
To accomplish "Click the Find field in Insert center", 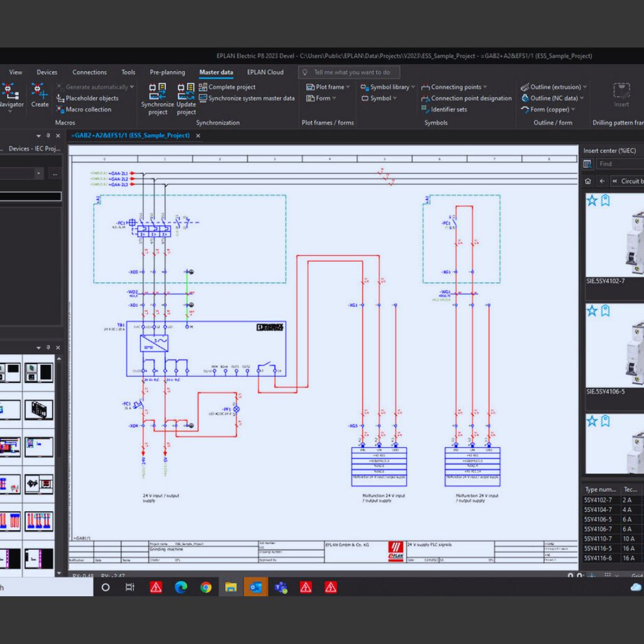I will (620, 164).
